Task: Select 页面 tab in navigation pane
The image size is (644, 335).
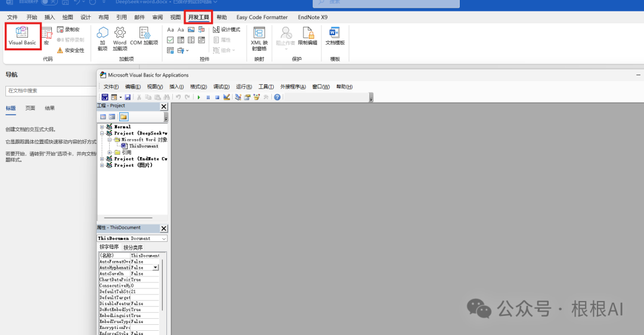Action: (30, 108)
